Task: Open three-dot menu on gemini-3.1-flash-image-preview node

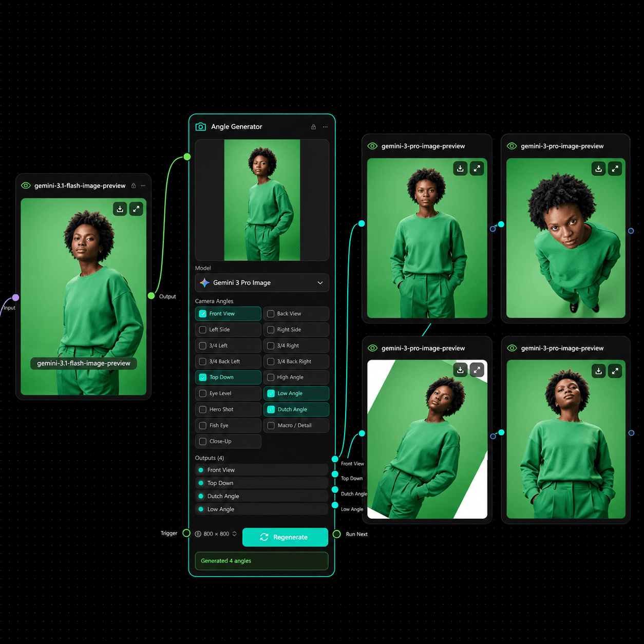Action: point(143,186)
